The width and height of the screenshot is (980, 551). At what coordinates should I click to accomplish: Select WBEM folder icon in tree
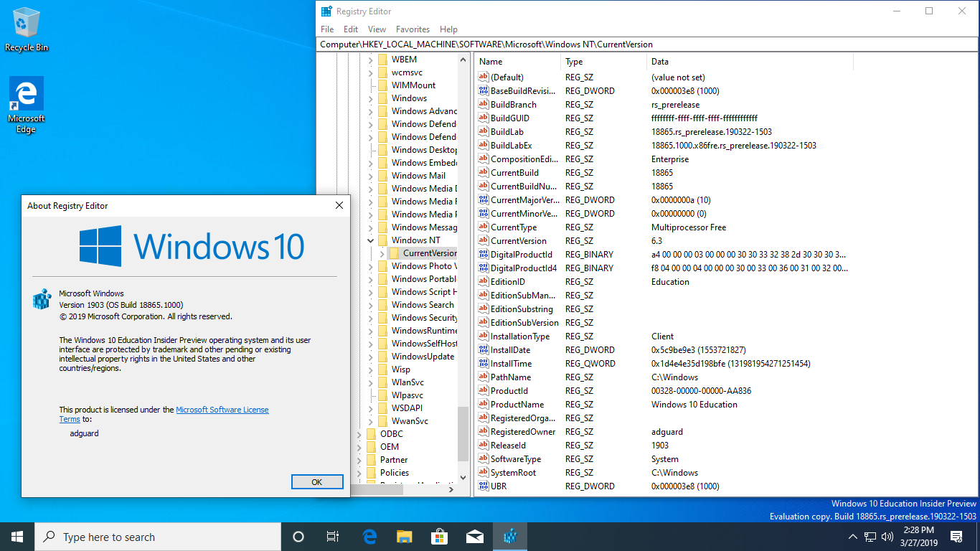pyautogui.click(x=382, y=60)
